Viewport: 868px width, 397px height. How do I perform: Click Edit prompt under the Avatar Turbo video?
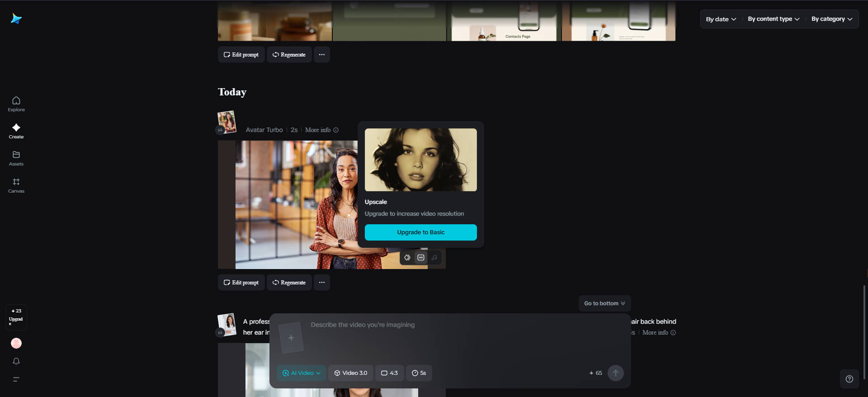coord(241,283)
